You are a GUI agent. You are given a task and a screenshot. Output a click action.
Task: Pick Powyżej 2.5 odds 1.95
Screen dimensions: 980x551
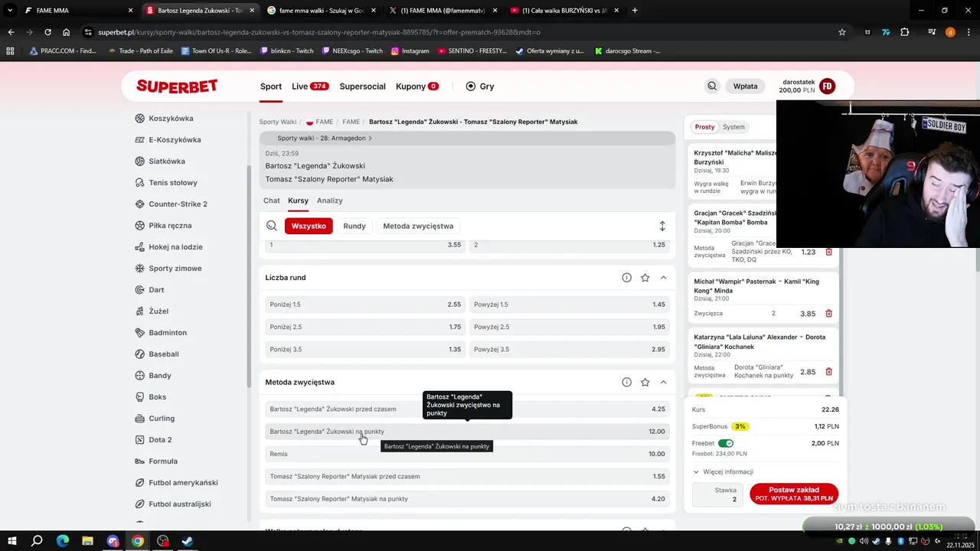(570, 327)
